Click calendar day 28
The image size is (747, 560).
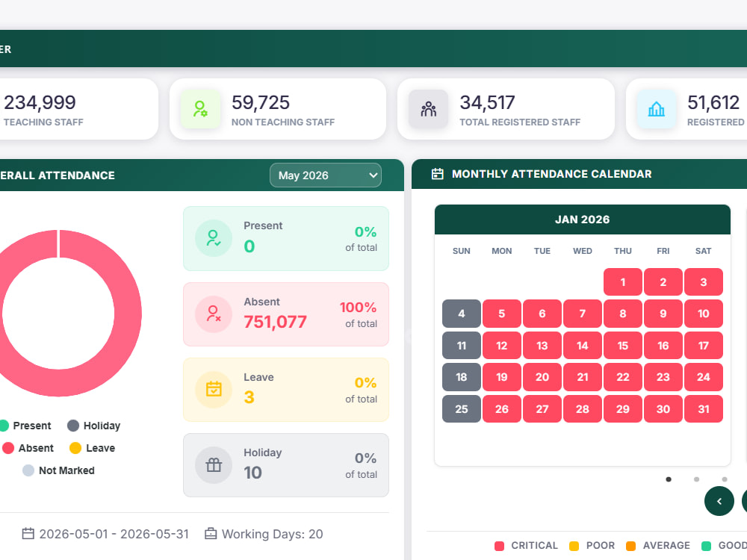(583, 409)
